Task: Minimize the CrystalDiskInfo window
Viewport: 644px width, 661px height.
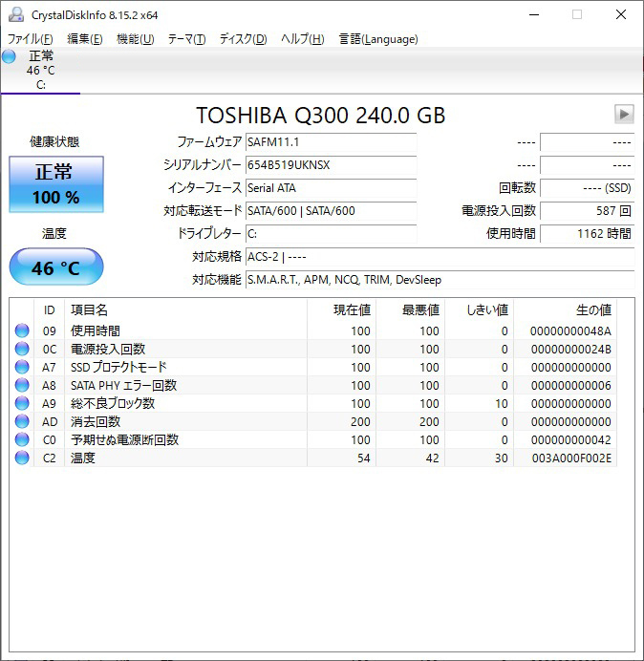Action: coord(534,14)
